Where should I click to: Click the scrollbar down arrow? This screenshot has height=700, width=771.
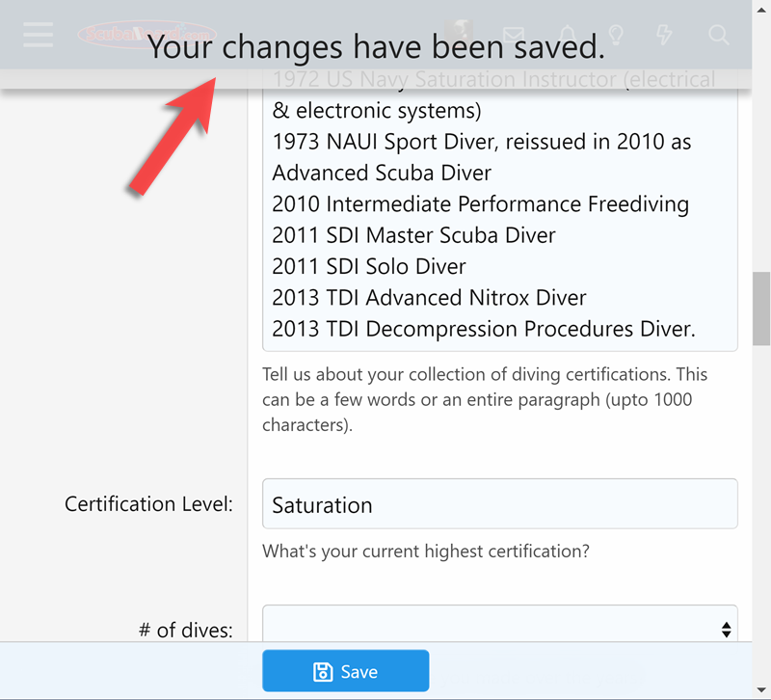coord(761,690)
